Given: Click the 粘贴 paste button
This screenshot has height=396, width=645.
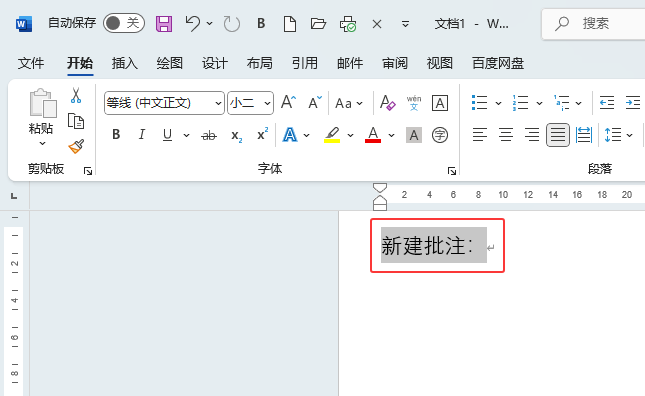Looking at the screenshot, I should point(41,111).
